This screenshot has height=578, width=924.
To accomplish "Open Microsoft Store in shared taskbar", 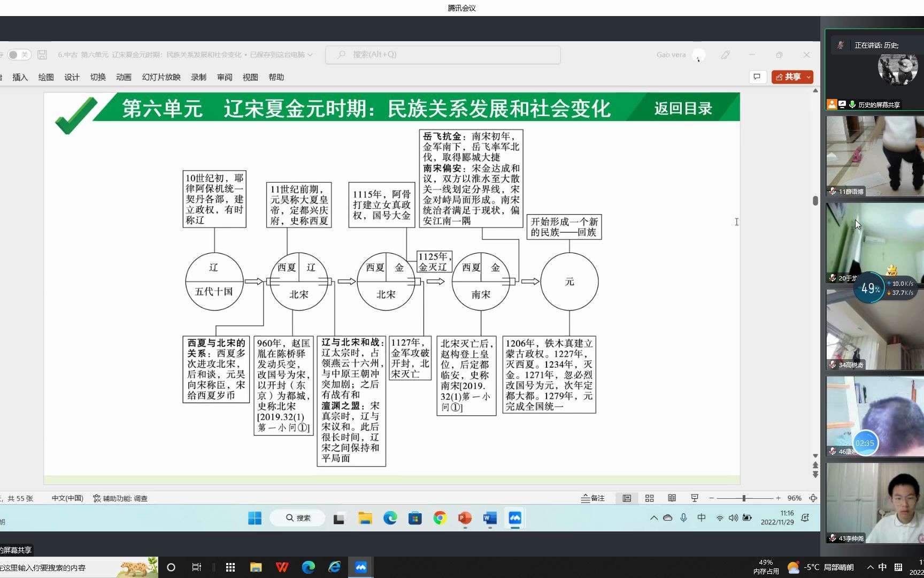I will pyautogui.click(x=415, y=518).
